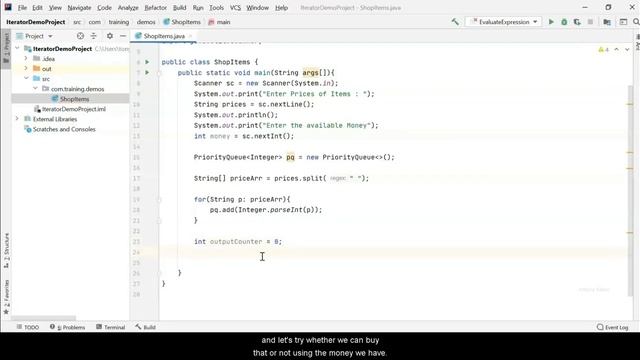Place cursor on empty line 24
This screenshot has width=640, height=360.
[x=392, y=252]
